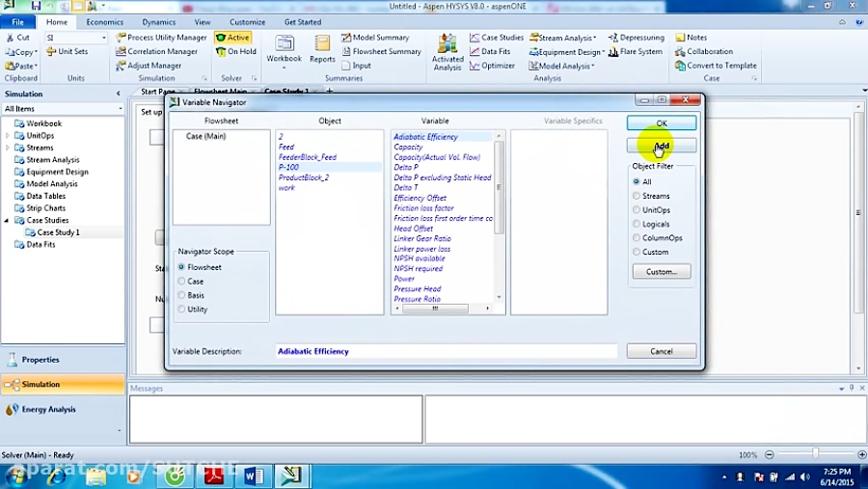Open Collaboration
This screenshot has width=868, height=489.
tap(704, 51)
